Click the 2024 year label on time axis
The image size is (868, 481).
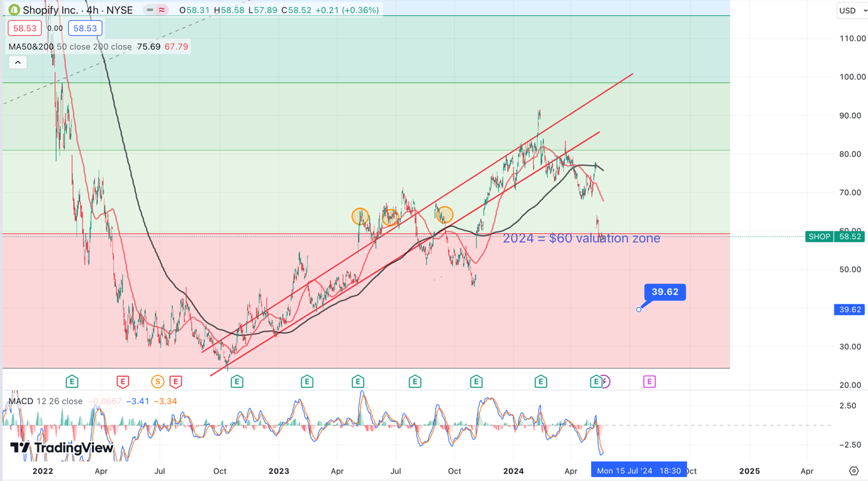point(513,471)
